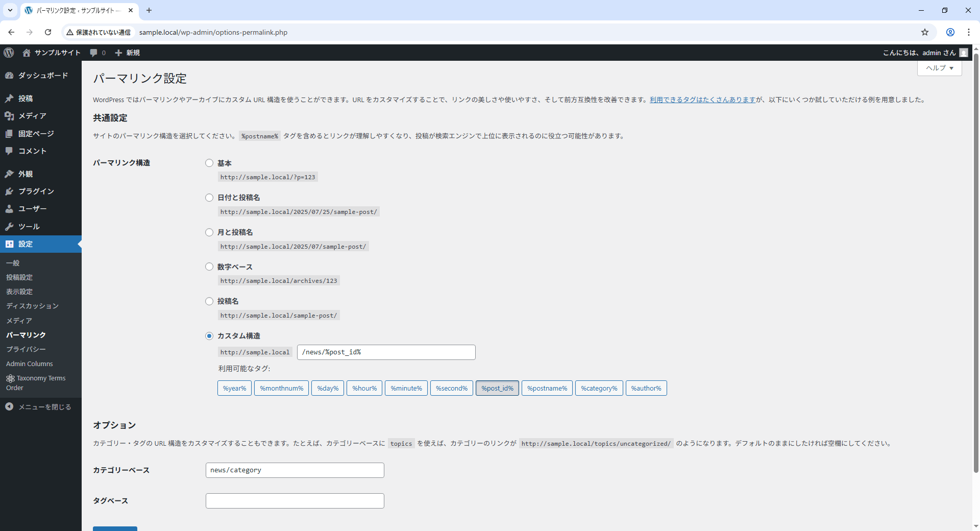Open 投稿 posts menu

tap(41, 99)
